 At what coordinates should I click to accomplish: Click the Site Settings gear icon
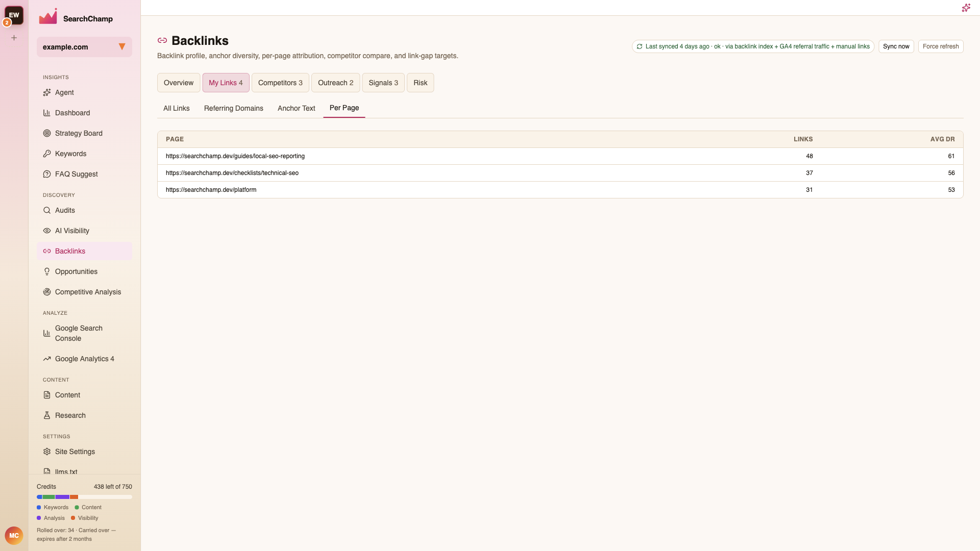pyautogui.click(x=47, y=452)
